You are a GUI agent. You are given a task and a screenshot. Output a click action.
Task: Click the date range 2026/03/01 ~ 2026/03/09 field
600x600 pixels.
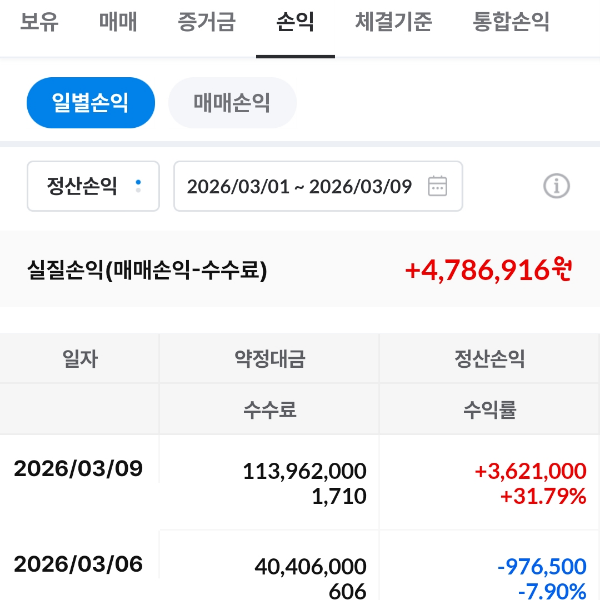coord(300,186)
